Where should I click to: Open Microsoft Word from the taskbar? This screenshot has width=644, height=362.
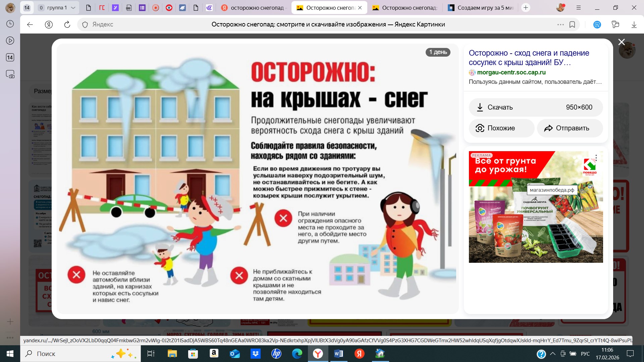pyautogui.click(x=338, y=354)
